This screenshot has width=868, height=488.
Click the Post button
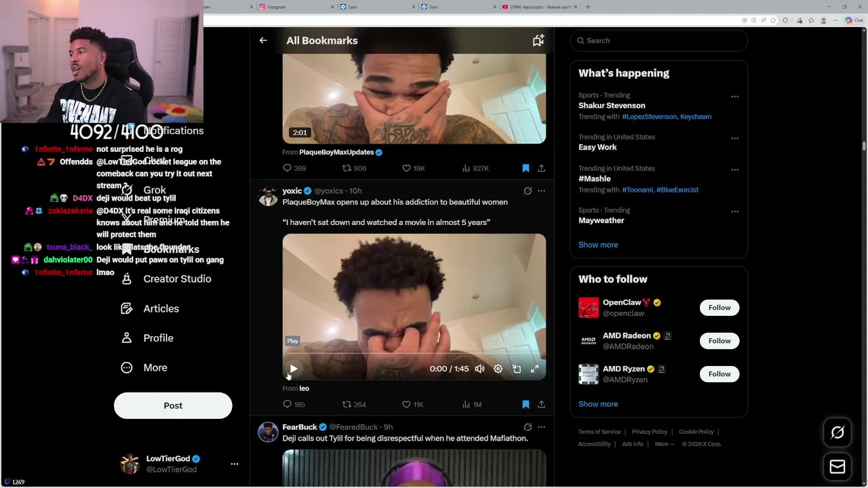(173, 405)
